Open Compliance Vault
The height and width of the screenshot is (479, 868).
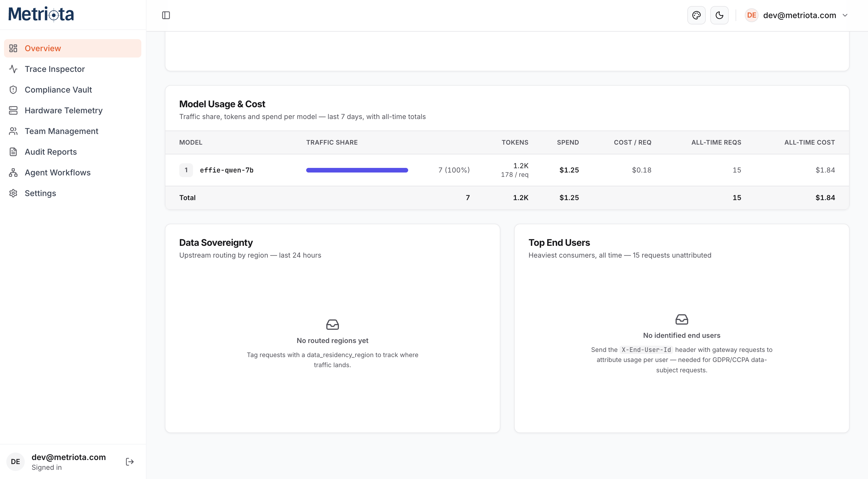[x=72, y=90]
